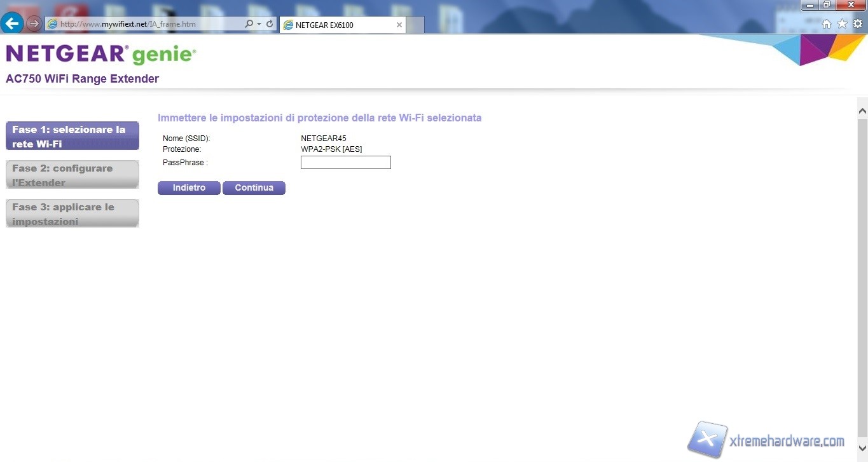Image resolution: width=868 pixels, height=462 pixels.
Task: Click the browser Back arrow button
Action: pyautogui.click(x=13, y=24)
